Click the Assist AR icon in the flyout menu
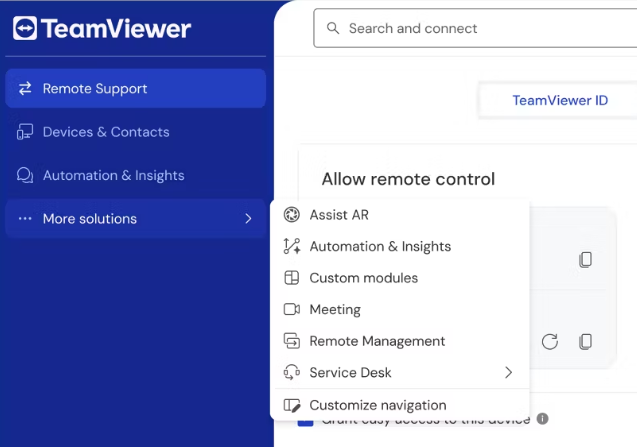 tap(291, 215)
